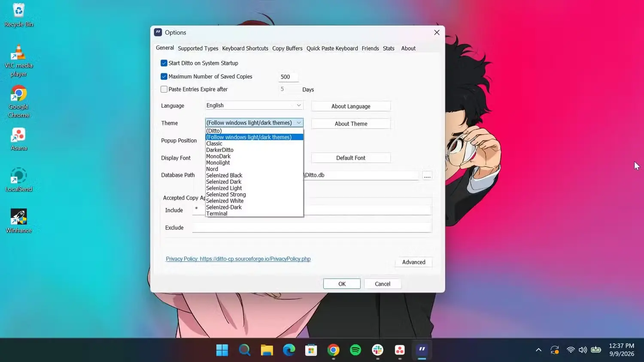Pick the Terminal theme

point(254,214)
